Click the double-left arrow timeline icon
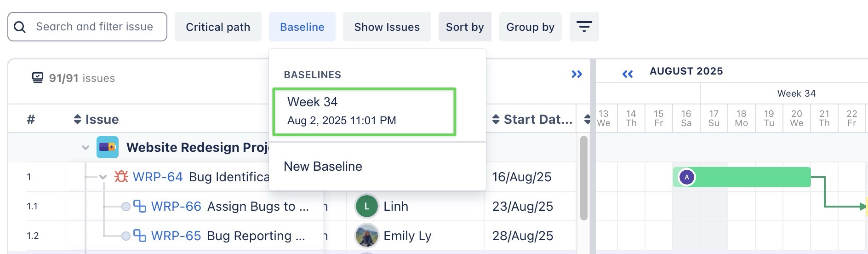 click(628, 74)
